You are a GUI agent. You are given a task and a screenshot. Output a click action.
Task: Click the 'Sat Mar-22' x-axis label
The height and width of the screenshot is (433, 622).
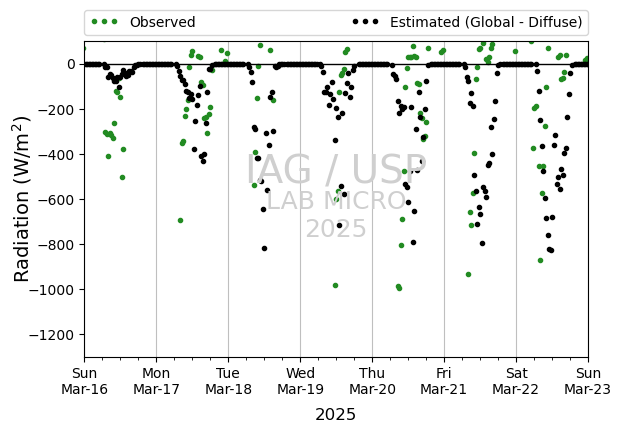tap(516, 381)
